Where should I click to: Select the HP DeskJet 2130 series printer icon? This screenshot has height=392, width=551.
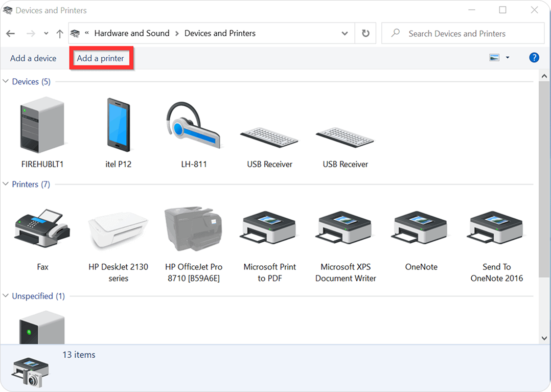click(x=119, y=229)
